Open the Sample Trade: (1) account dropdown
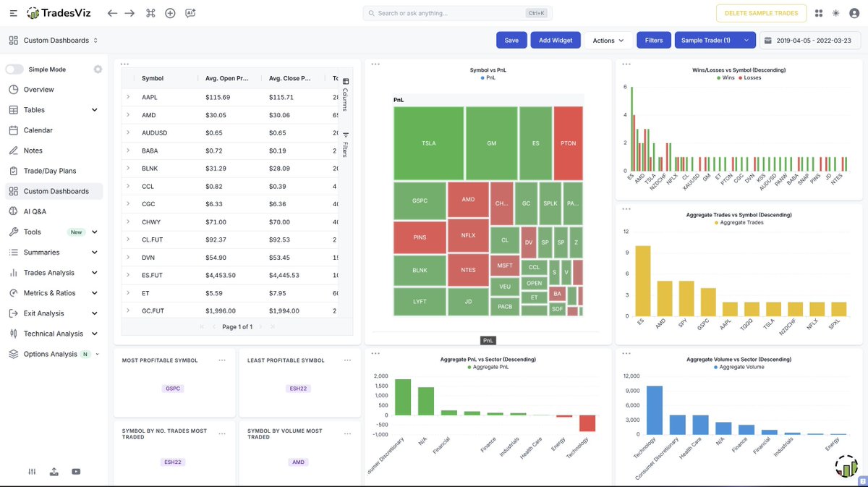The width and height of the screenshot is (868, 487). tap(715, 41)
